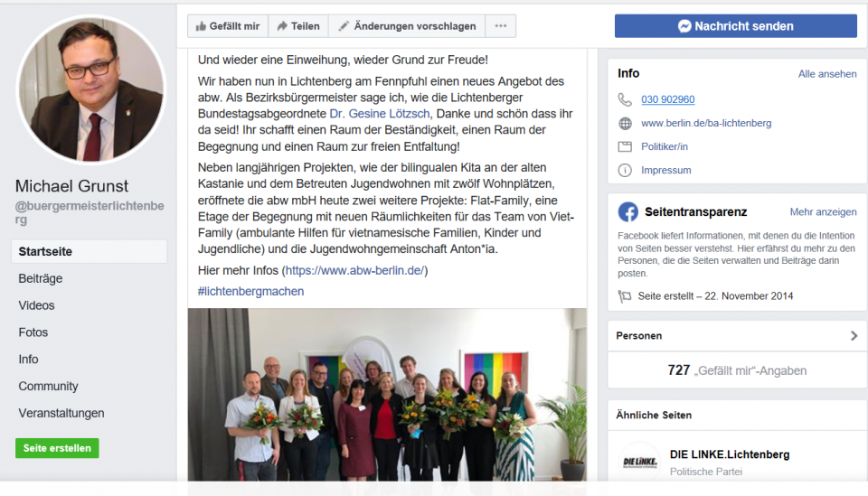Click the green Seite erstellen button
Screen dimensions: 868x496
click(57, 448)
